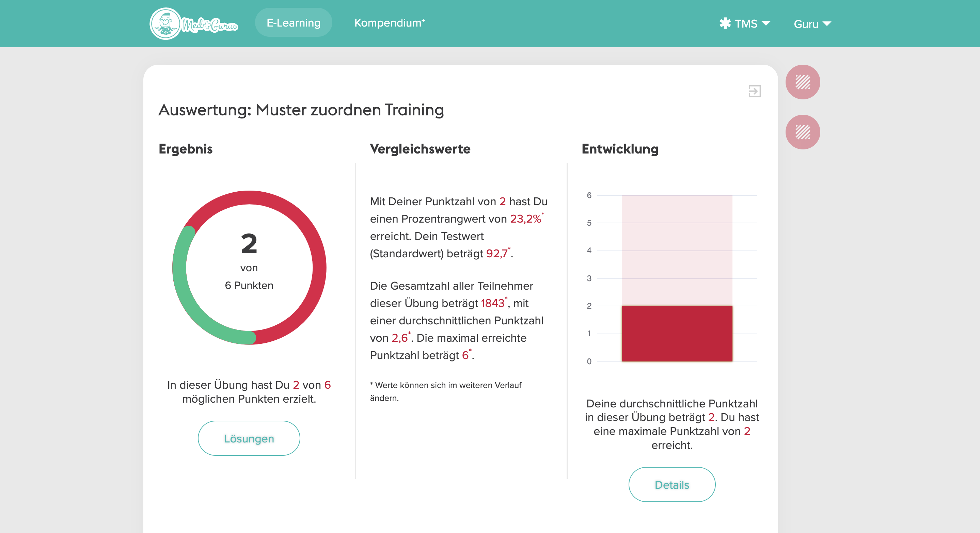The height and width of the screenshot is (533, 980).
Task: Click the large score number 2 in the ring
Action: (x=249, y=244)
